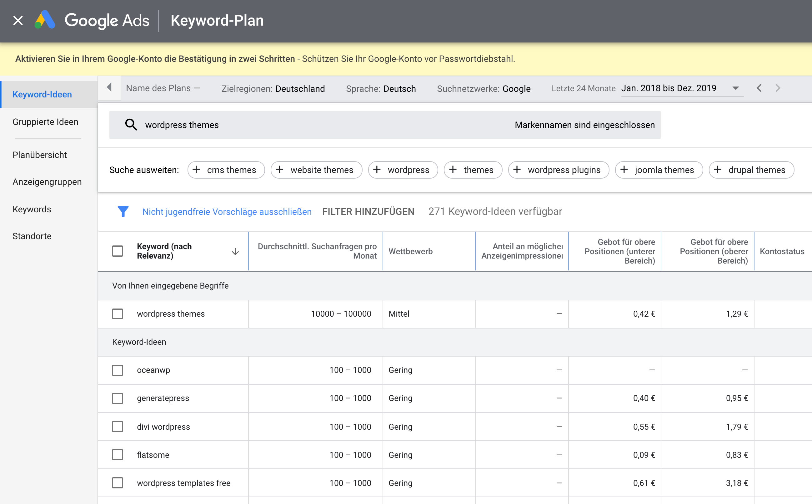Click the Kontostatus column header
This screenshot has height=504, width=812.
[782, 251]
